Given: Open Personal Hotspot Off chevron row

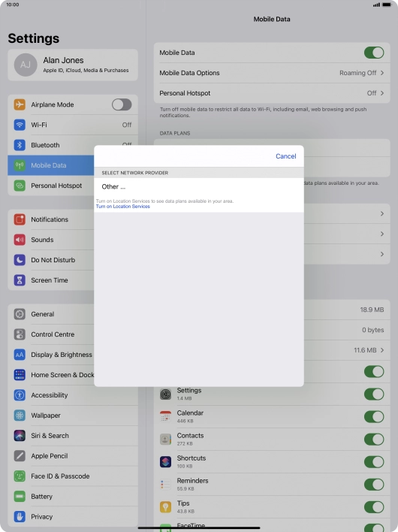Looking at the screenshot, I should (272, 93).
